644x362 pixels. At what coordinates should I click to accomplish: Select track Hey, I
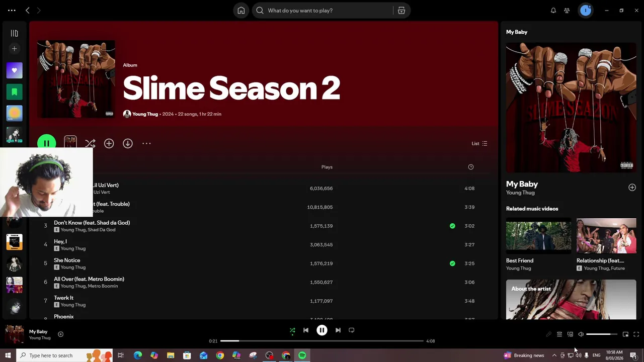coord(60,242)
